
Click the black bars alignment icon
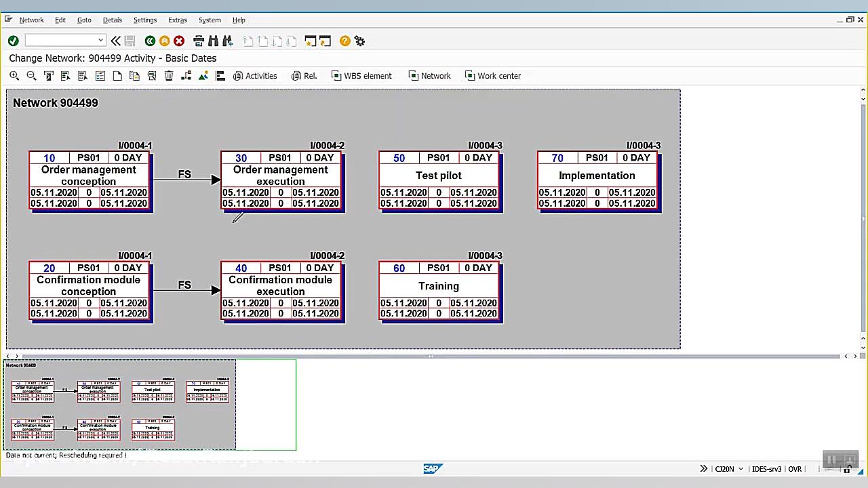tap(220, 76)
